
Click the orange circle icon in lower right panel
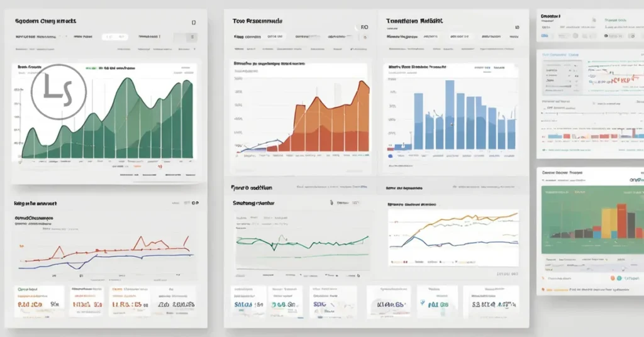(613, 278)
